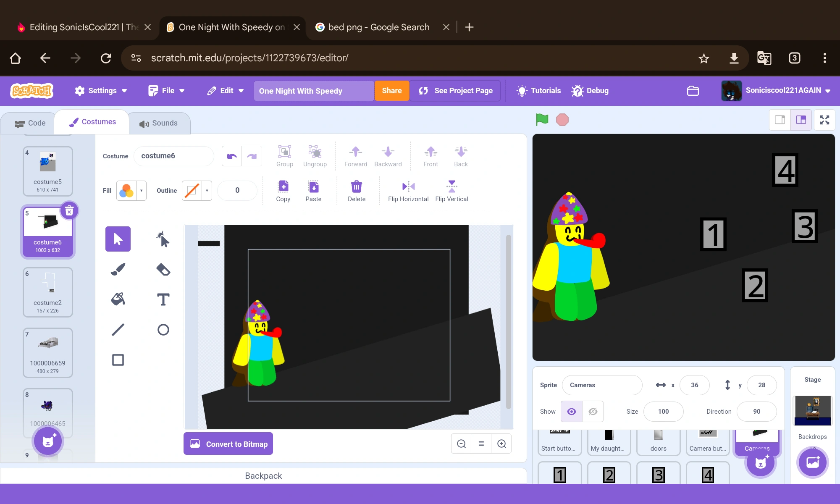This screenshot has width=840, height=504.
Task: Select the Fill bucket tool
Action: (x=118, y=299)
